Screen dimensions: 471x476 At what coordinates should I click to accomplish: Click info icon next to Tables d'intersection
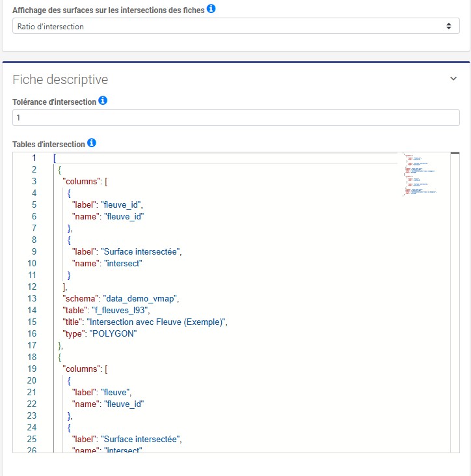point(92,143)
